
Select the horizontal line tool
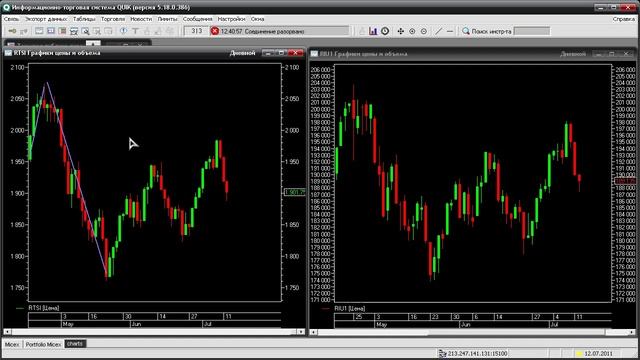pyautogui.click(x=450, y=31)
